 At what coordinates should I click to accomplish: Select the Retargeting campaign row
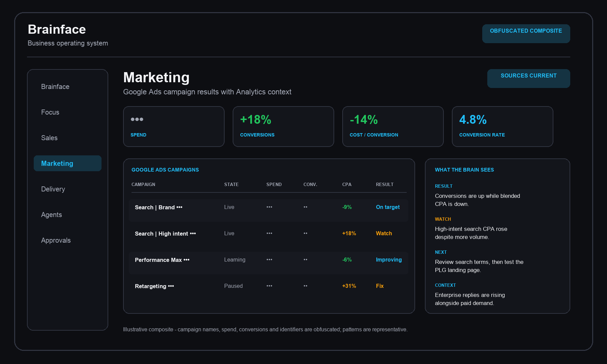point(268,289)
